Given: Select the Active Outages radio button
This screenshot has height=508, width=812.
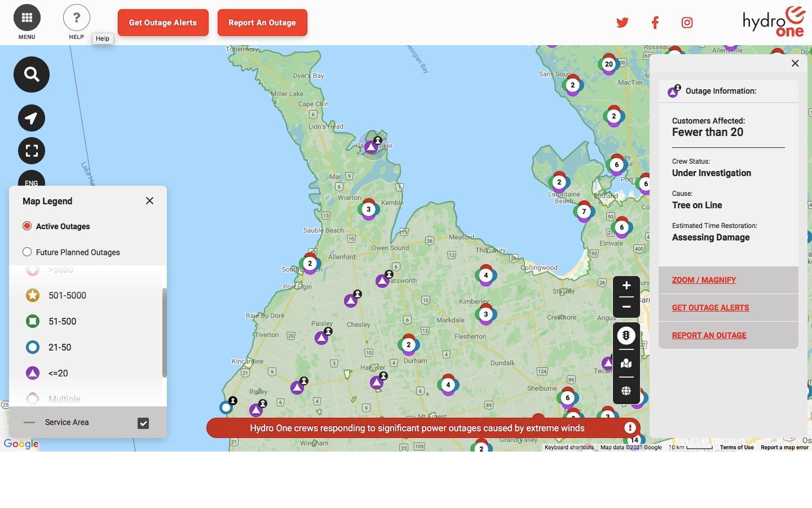Looking at the screenshot, I should [x=27, y=226].
